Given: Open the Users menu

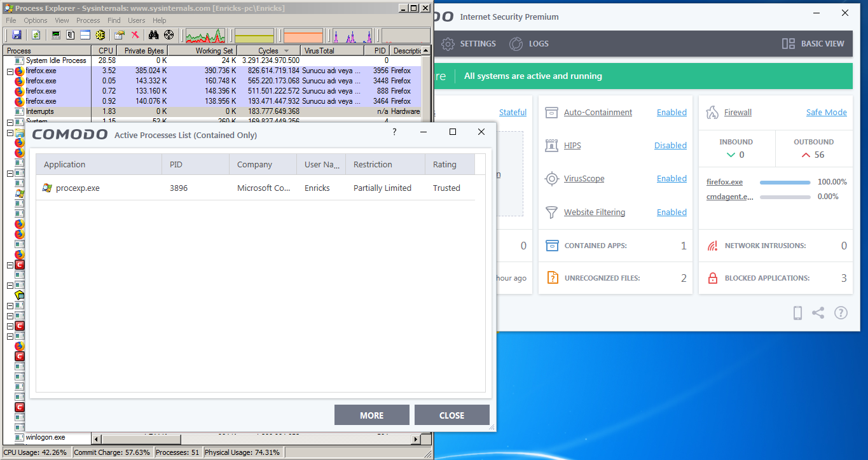Looking at the screenshot, I should pos(137,20).
